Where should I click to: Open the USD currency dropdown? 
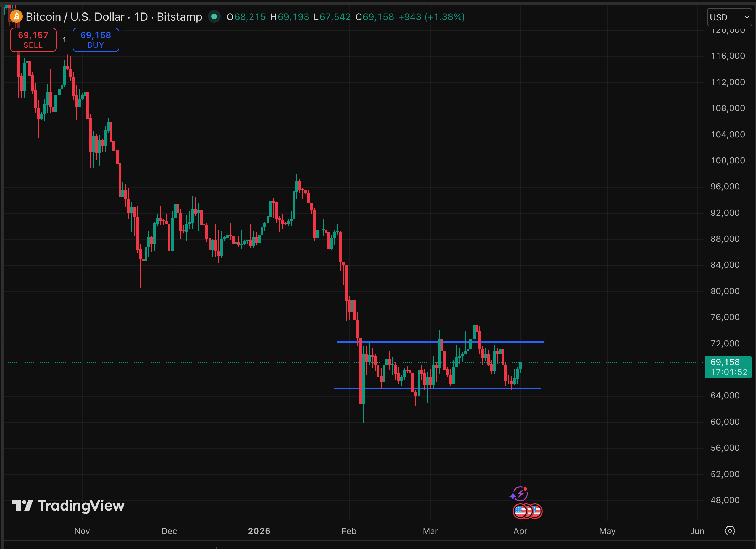(729, 17)
